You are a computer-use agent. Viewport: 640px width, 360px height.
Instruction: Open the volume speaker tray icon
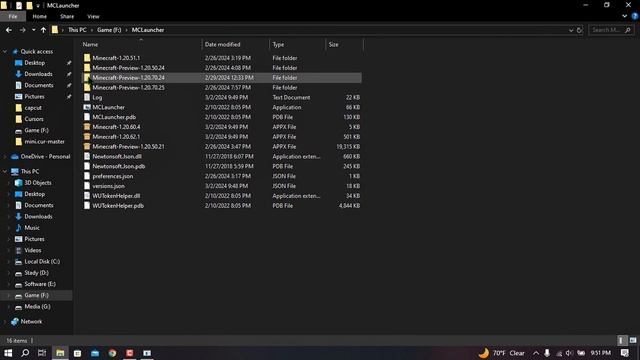569,353
